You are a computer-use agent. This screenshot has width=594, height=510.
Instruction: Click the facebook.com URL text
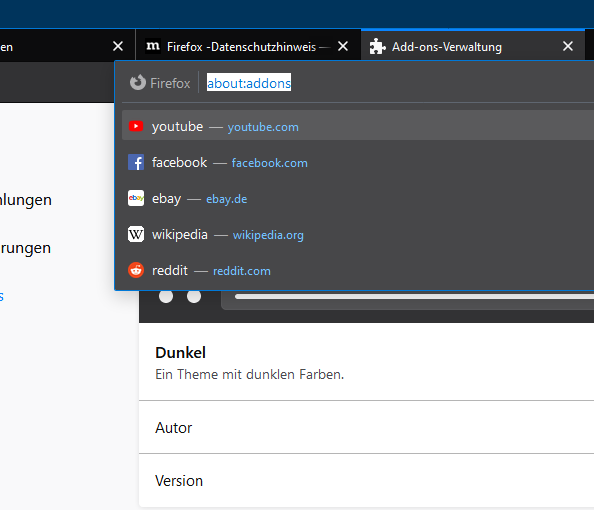click(x=270, y=163)
